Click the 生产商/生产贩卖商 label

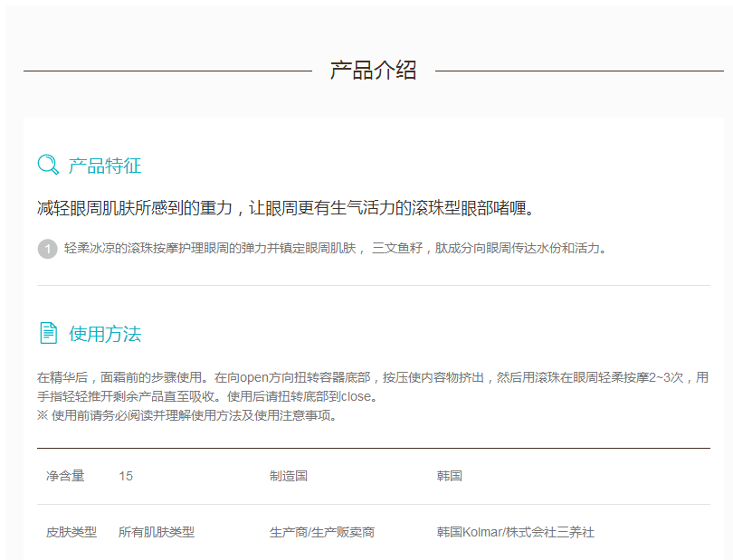(321, 532)
